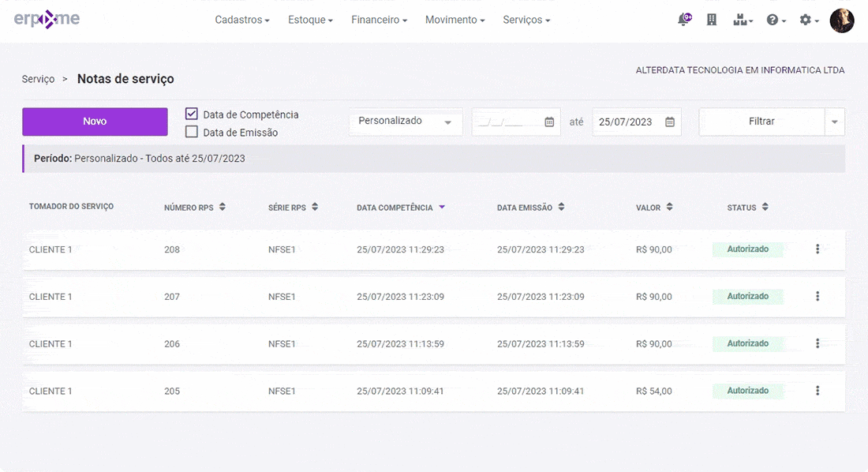Open actions menu for RPS 205
The width and height of the screenshot is (868, 472).
(817, 391)
